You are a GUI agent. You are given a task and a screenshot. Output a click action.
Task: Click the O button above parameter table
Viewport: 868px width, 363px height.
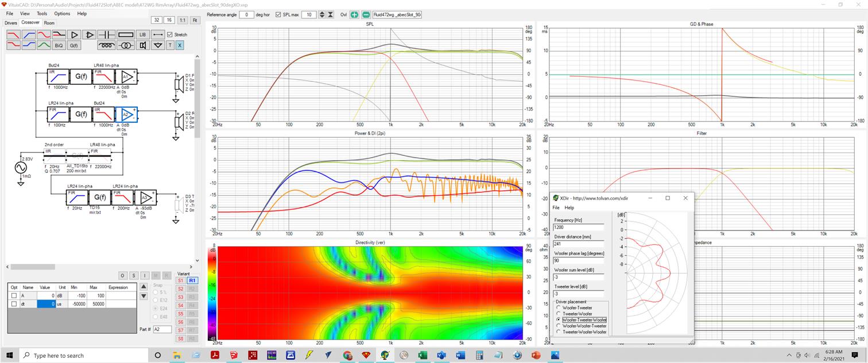[122, 276]
